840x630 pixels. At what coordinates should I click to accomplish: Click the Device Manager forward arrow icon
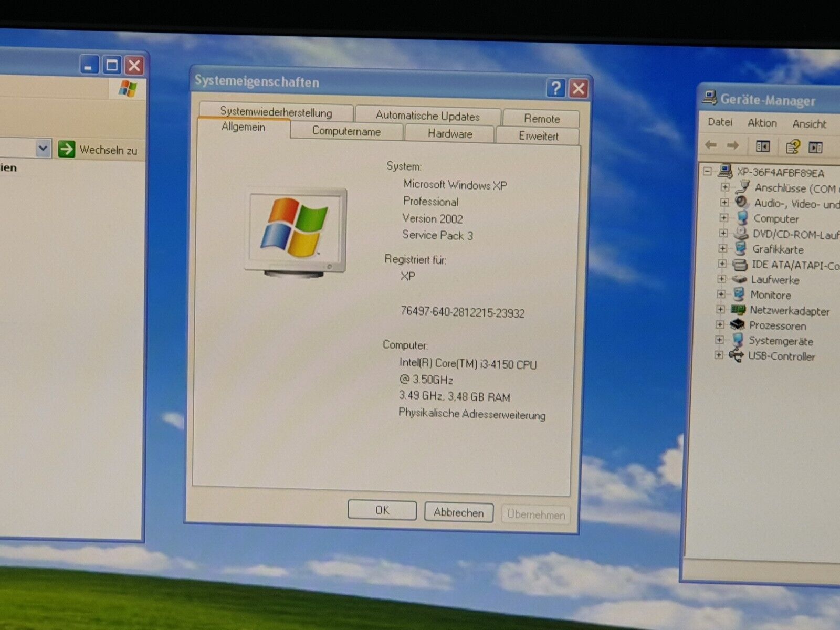tap(733, 145)
